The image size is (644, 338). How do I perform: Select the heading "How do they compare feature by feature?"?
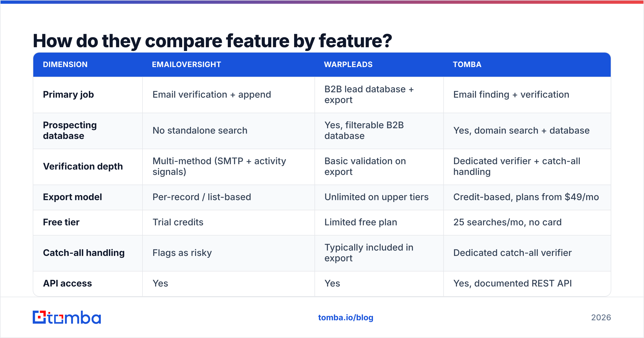coord(212,41)
